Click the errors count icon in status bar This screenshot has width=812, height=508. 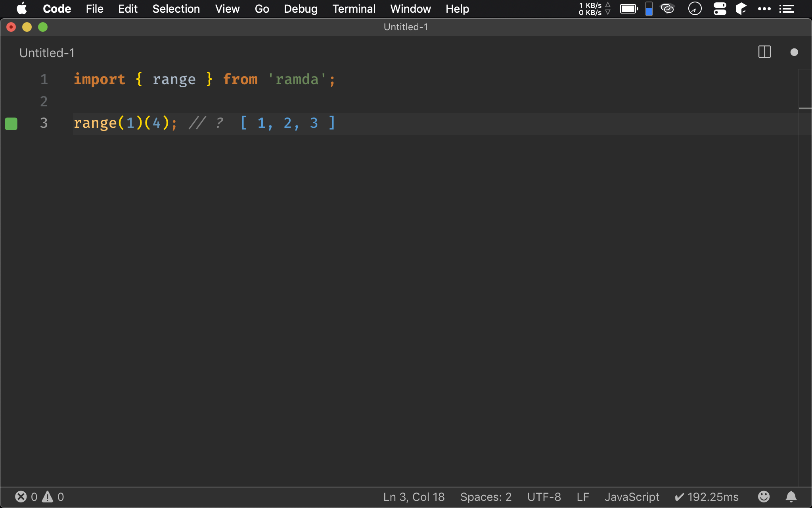click(21, 497)
